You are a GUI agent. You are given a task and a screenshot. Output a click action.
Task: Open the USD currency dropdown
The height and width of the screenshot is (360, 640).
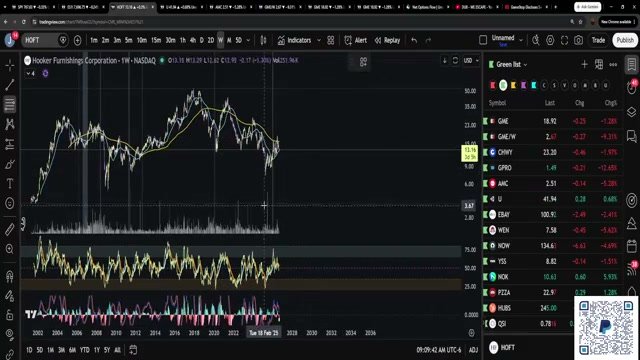[471, 60]
